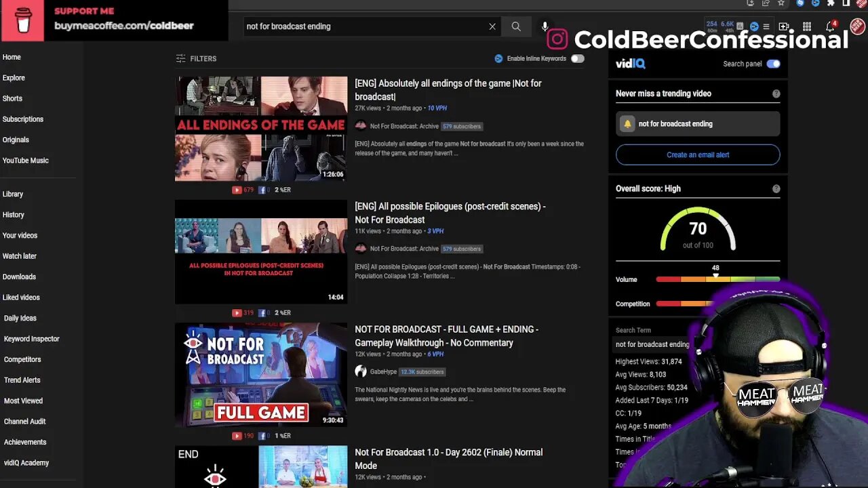
Task: Click the Volume score bar marked 48
Action: 717,279
